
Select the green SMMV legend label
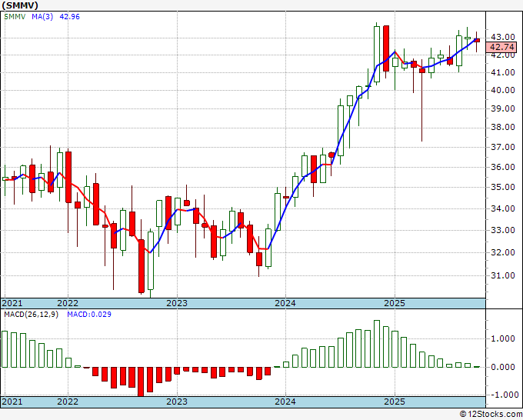tap(15, 16)
